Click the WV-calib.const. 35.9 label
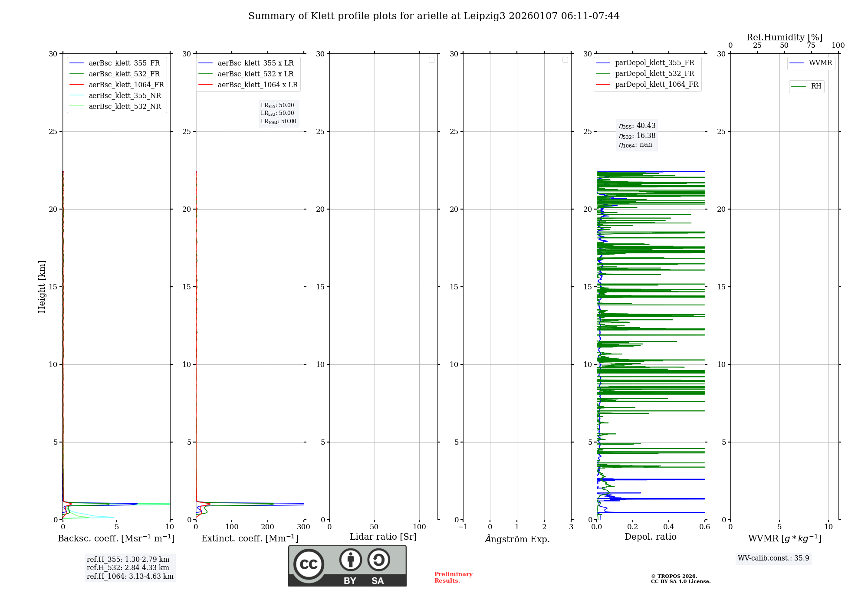The image size is (868, 590). [x=773, y=558]
